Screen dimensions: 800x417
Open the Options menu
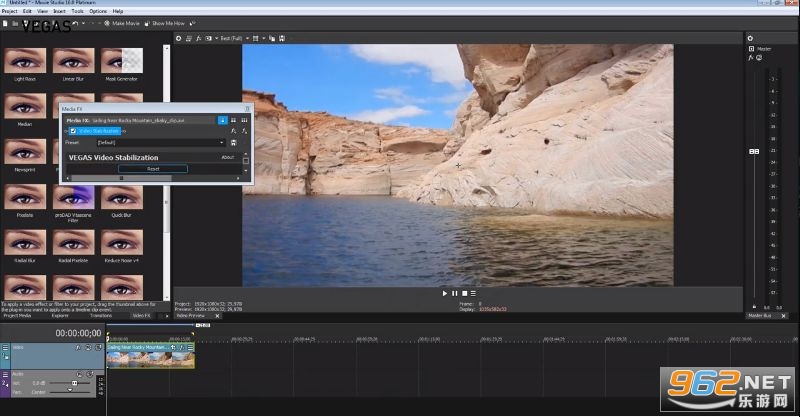coord(98,11)
